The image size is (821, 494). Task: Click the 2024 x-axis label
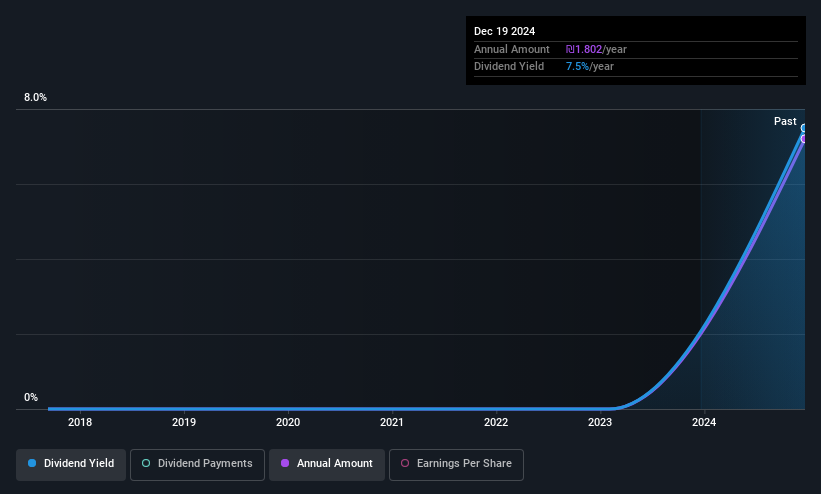(704, 422)
